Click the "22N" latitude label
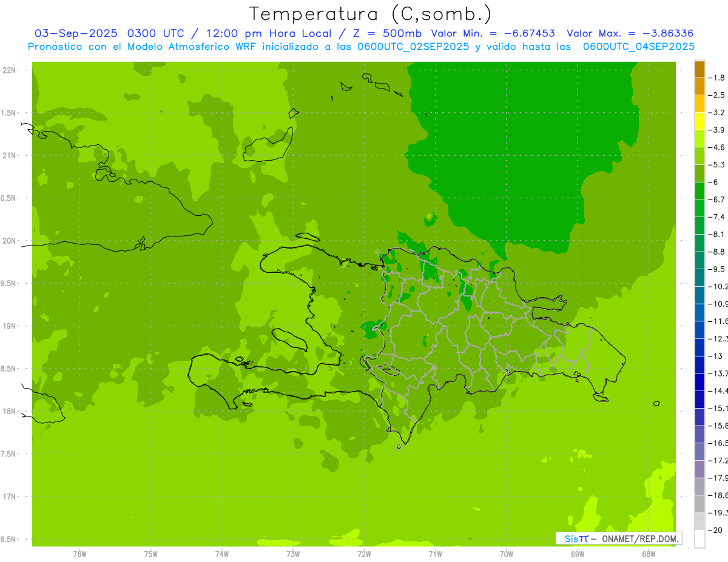The image size is (728, 562). pos(10,70)
